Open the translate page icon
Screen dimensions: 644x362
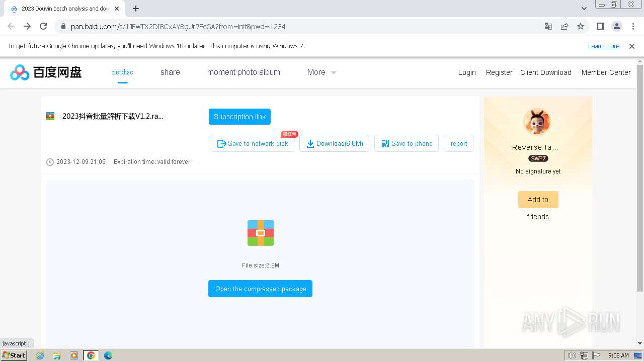coord(548,26)
